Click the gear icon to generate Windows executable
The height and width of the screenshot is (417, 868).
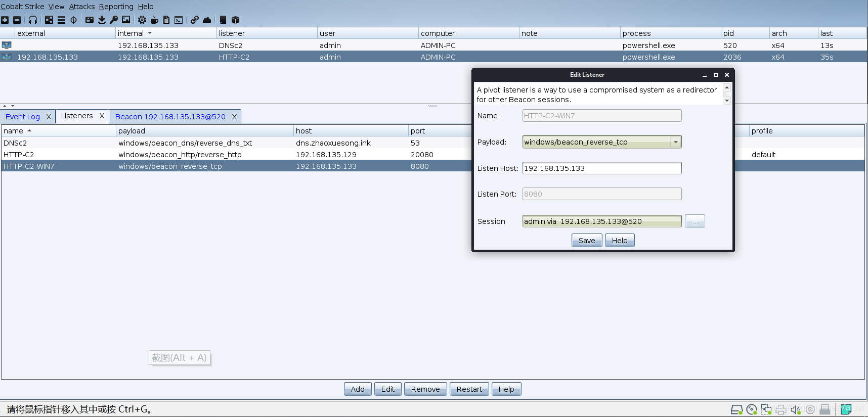pyautogui.click(x=142, y=20)
